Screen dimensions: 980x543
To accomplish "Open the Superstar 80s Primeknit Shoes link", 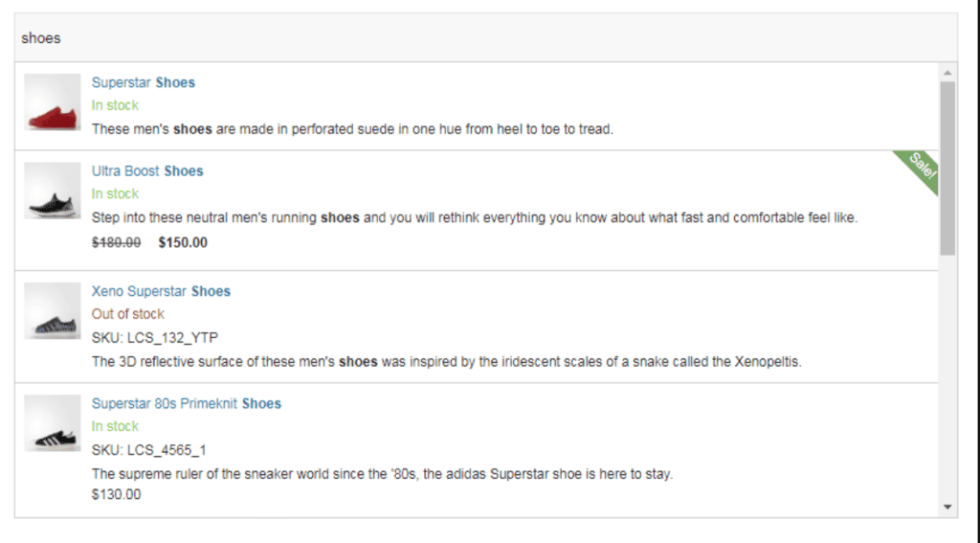I will click(x=187, y=403).
